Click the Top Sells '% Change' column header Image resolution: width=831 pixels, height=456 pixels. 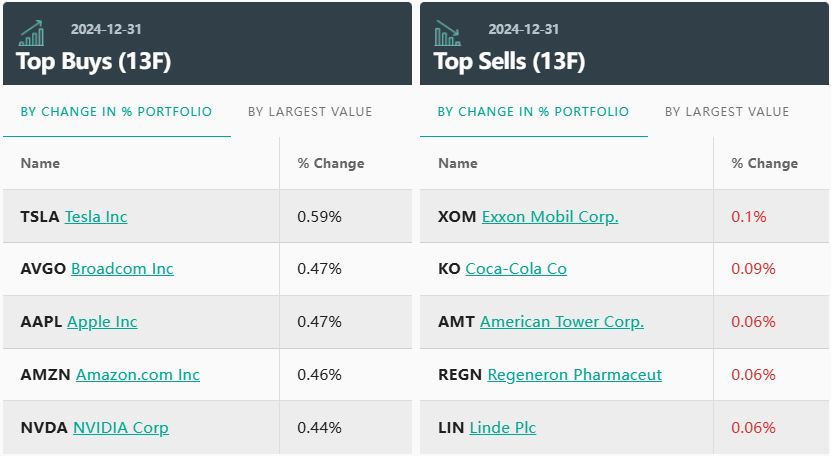pos(765,163)
